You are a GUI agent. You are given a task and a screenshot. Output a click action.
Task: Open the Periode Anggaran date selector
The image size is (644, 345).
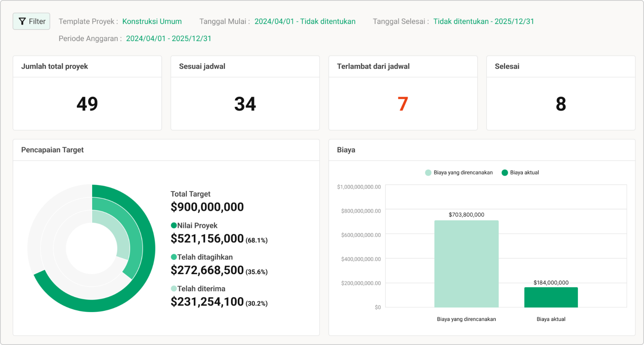coord(169,38)
